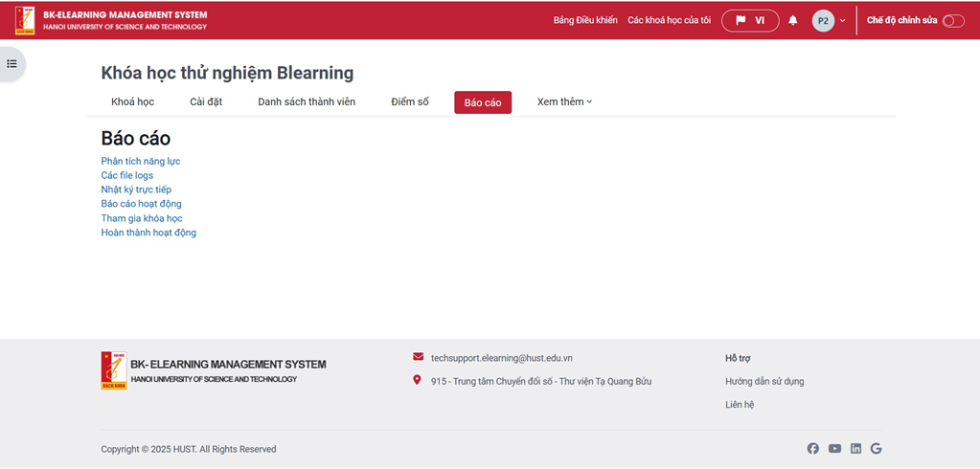Open Báo cáo hoạt động link
The height and width of the screenshot is (469, 980).
coord(141,204)
